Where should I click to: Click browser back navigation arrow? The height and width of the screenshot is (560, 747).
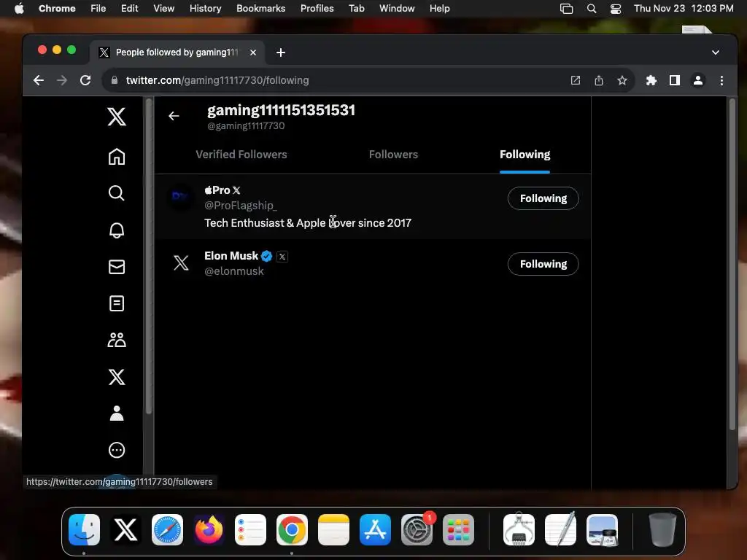coord(39,80)
